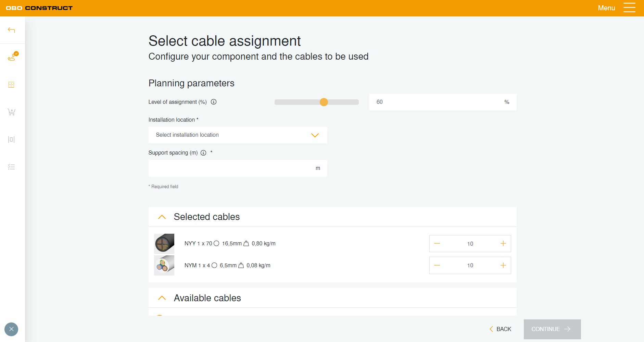The width and height of the screenshot is (644, 342).
Task: Click the Level of assignment slider handle
Action: point(324,102)
